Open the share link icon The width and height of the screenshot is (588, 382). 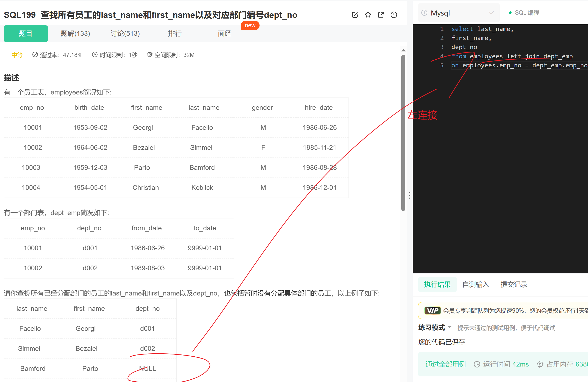point(381,15)
